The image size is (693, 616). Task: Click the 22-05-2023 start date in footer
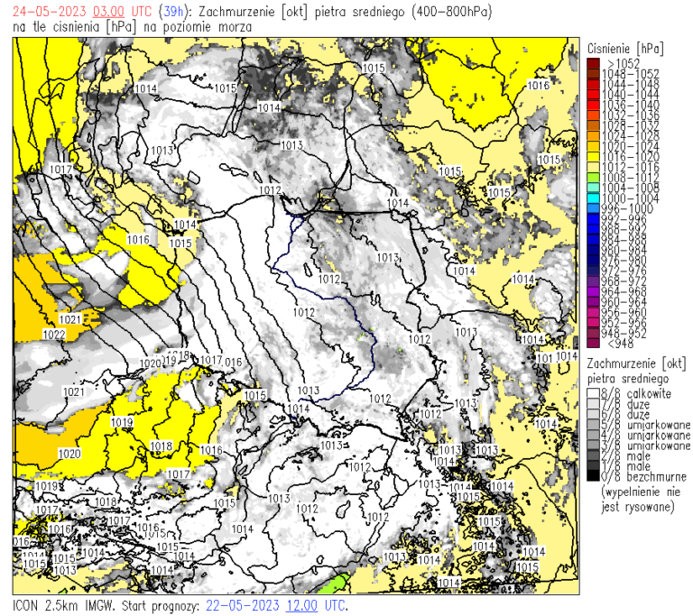click(x=243, y=606)
